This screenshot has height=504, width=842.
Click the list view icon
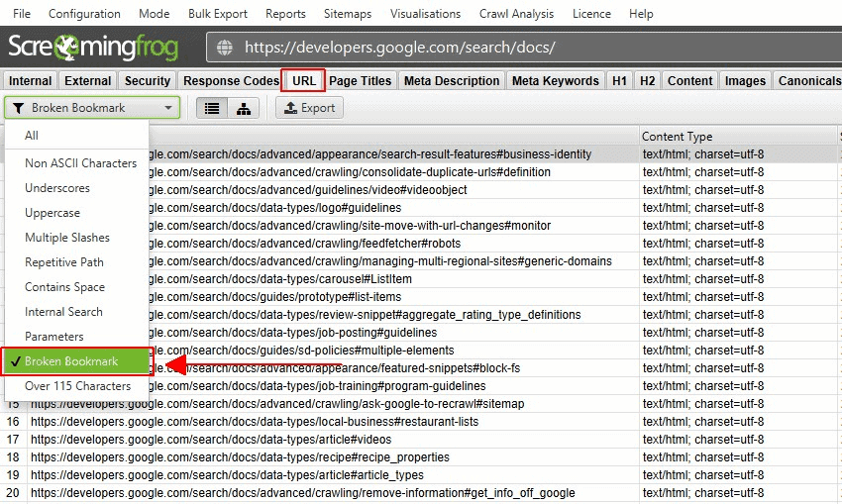(211, 108)
